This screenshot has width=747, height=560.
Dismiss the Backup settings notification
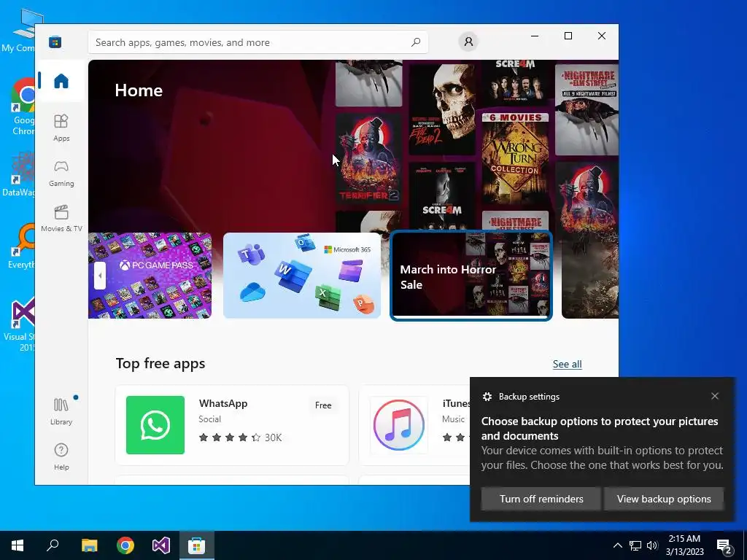[715, 396]
